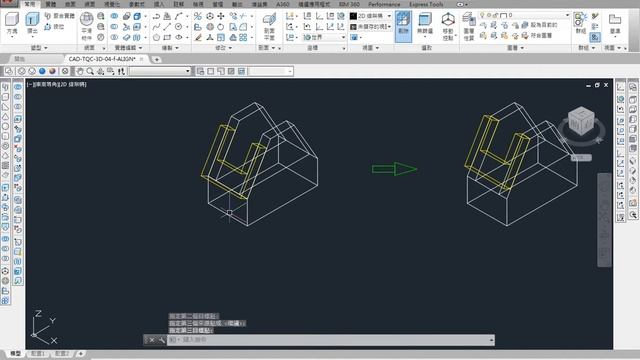Screen dimensions: 640x360
Task: Open the layer 0 dropdown list
Action: 567,15
